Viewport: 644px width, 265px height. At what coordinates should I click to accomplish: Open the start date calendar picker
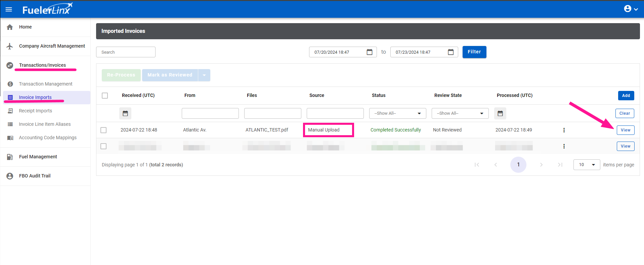point(370,52)
